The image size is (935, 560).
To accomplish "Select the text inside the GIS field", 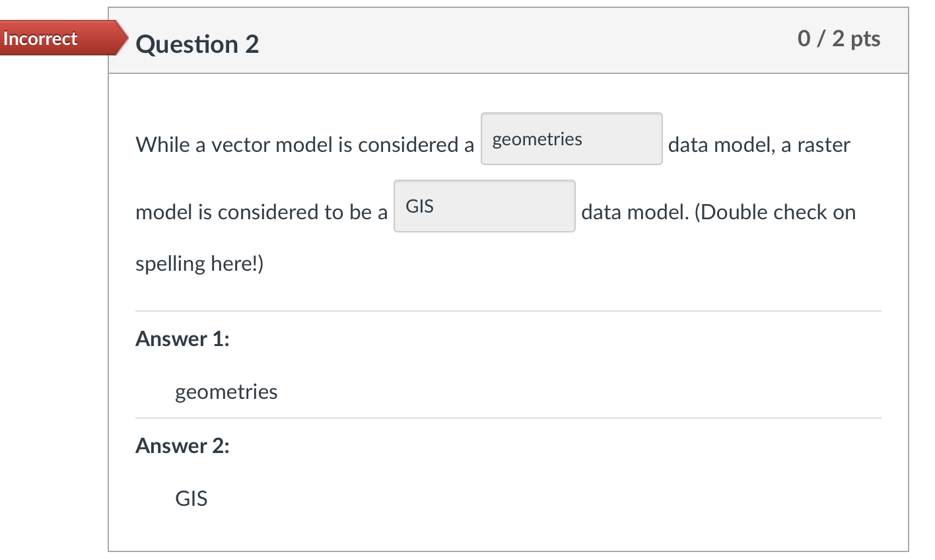I will point(419,205).
